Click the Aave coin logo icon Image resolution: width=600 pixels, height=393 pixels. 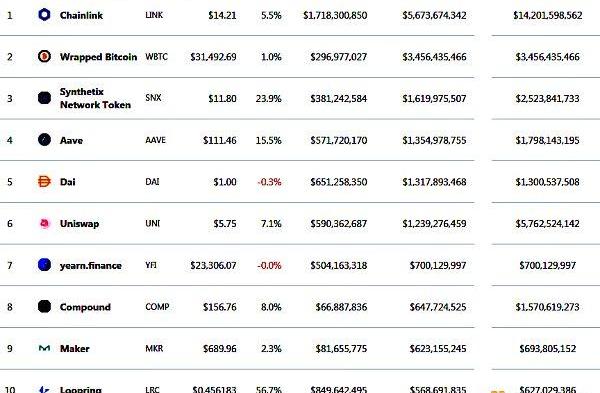click(x=44, y=140)
